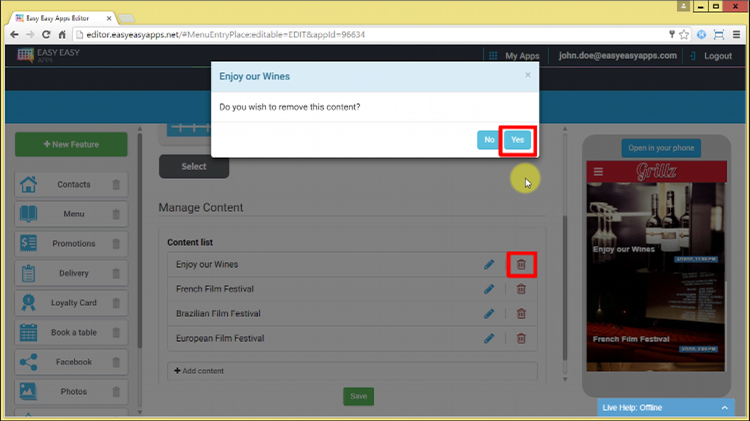Delete the Menu feature with its trash icon

[x=116, y=214]
